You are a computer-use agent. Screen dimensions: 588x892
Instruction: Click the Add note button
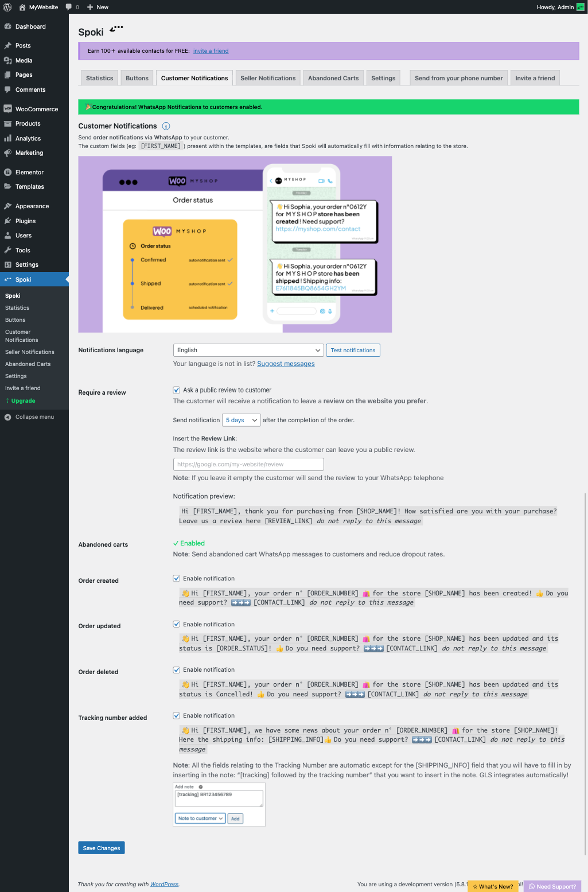coord(235,819)
